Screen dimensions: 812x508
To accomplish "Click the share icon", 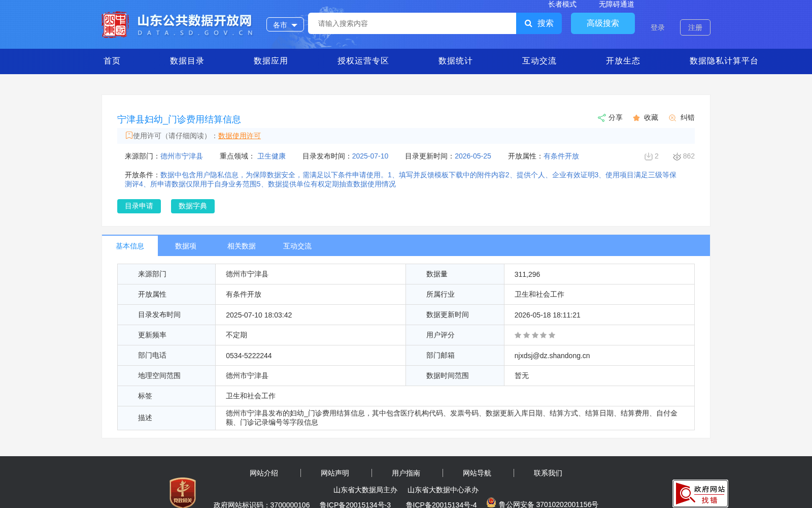I will pos(601,118).
